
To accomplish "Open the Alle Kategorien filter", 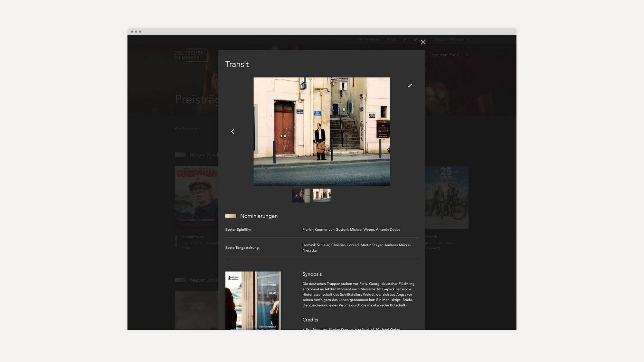I will click(187, 128).
